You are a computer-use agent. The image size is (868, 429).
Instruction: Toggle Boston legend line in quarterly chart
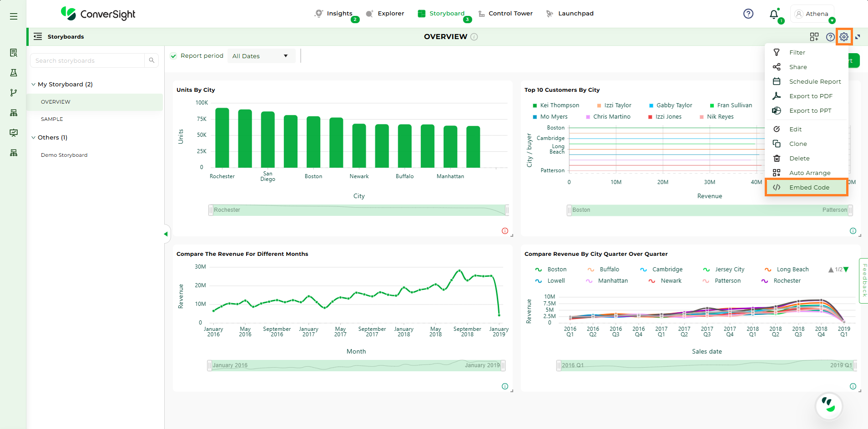coord(551,269)
